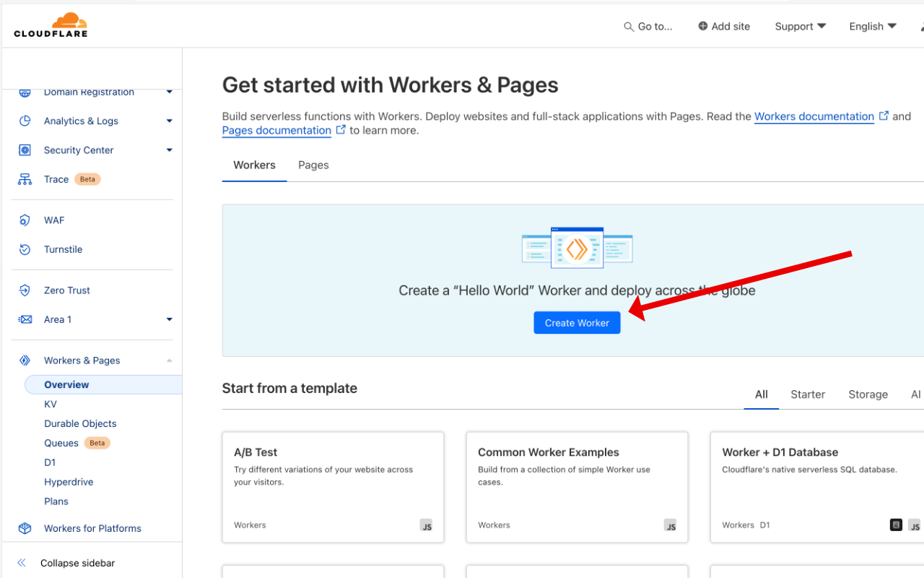924x578 pixels.
Task: Click the WAF shield icon
Action: (x=25, y=220)
